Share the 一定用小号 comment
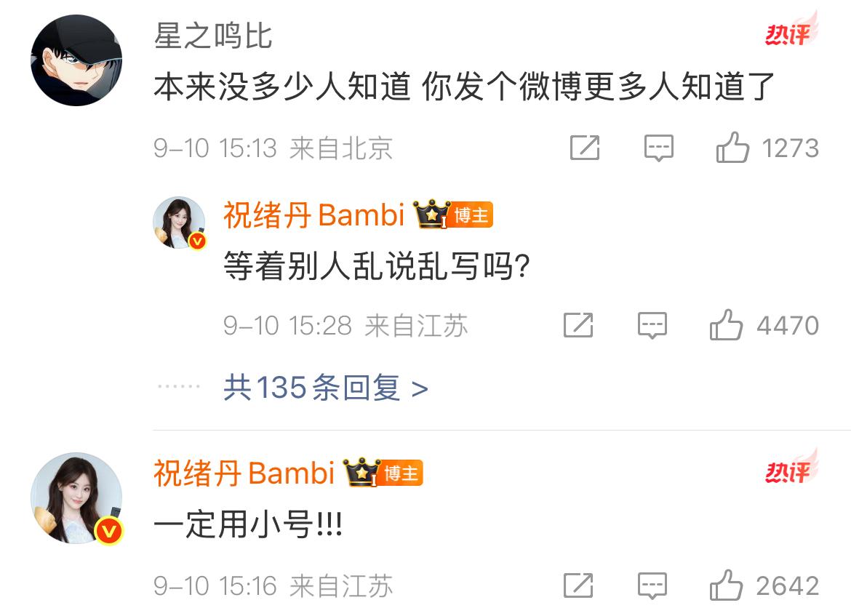851x616 pixels. coord(578,585)
